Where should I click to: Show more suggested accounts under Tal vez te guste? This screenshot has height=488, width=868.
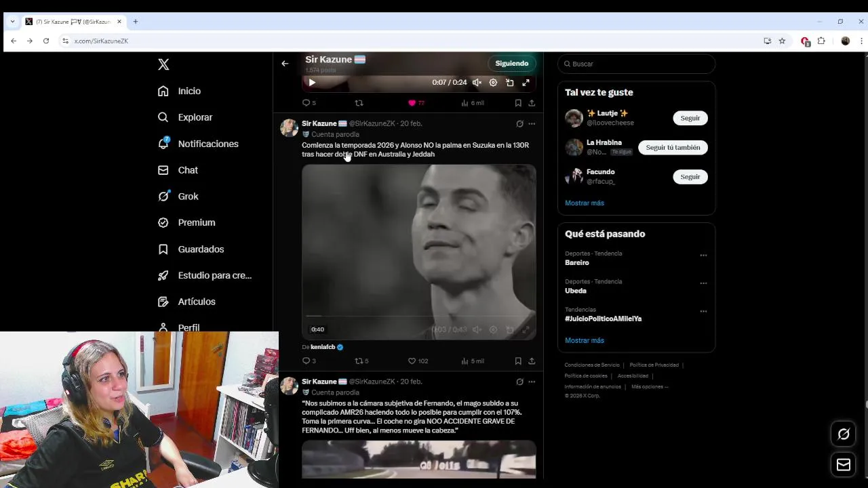(585, 203)
